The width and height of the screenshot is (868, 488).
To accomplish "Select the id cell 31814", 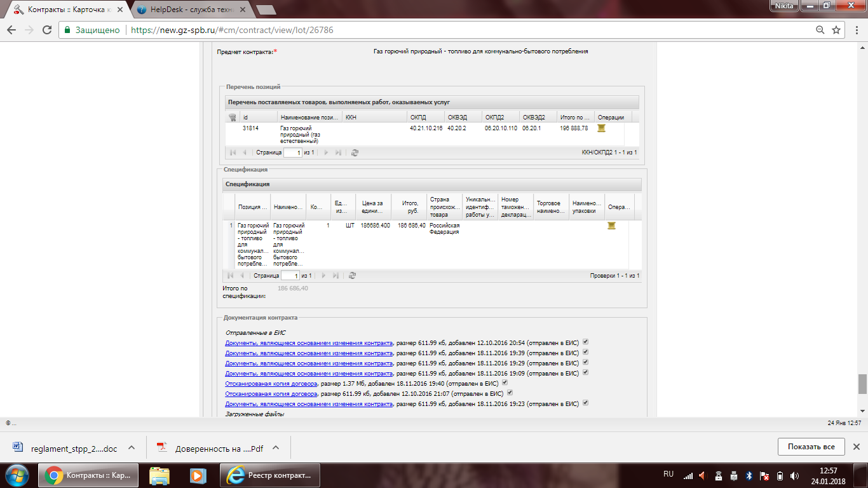I will pos(251,128).
